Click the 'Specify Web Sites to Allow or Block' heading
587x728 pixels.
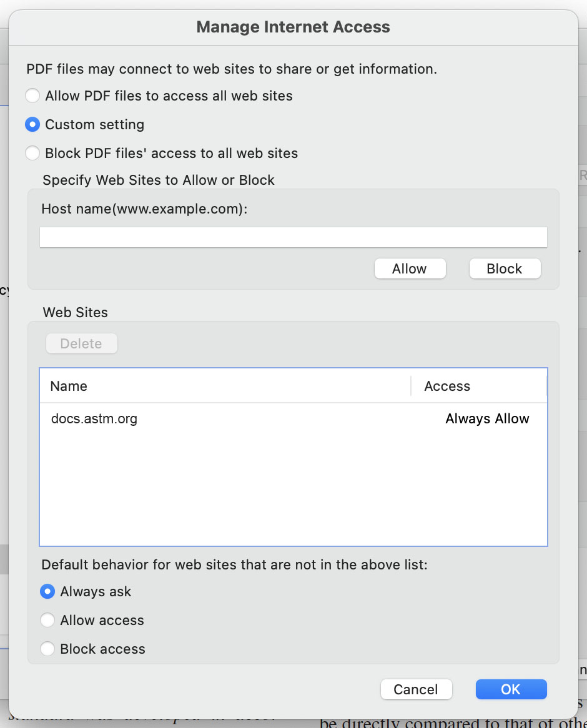pos(159,180)
